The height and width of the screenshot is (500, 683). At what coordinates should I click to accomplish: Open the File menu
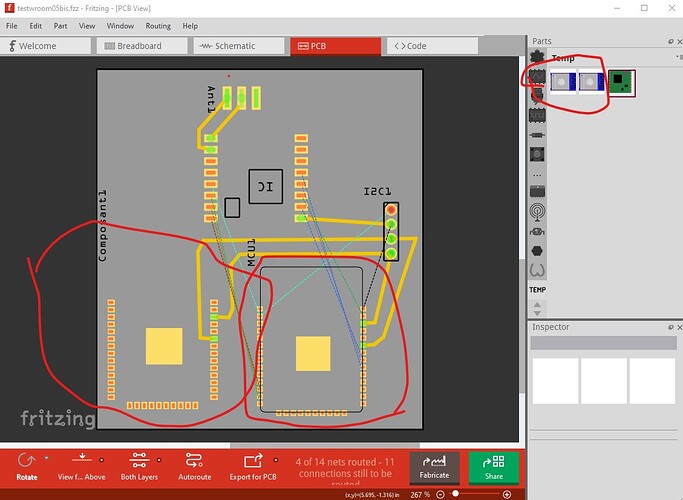(12, 26)
